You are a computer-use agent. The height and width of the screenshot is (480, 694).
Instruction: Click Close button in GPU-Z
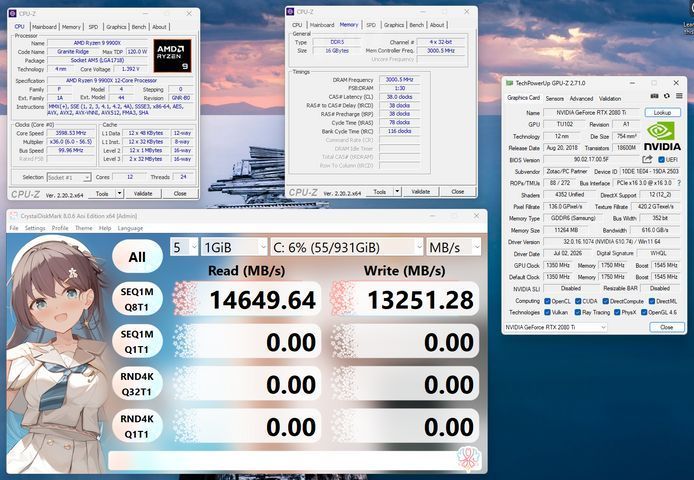click(x=667, y=327)
